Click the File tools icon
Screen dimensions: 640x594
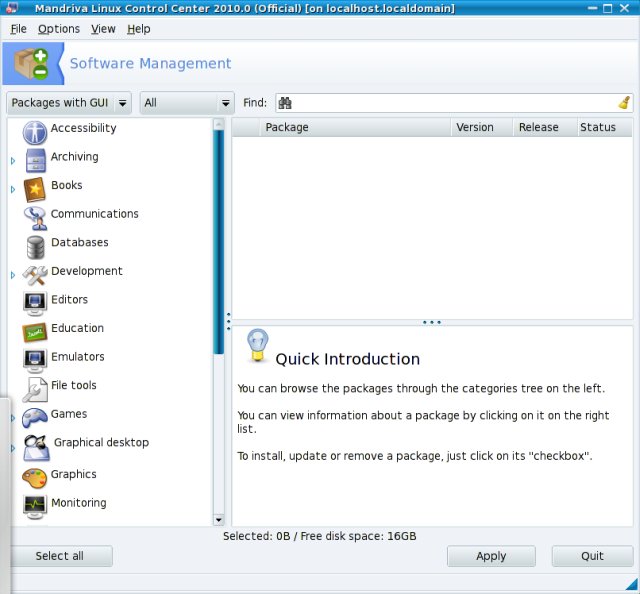point(35,389)
